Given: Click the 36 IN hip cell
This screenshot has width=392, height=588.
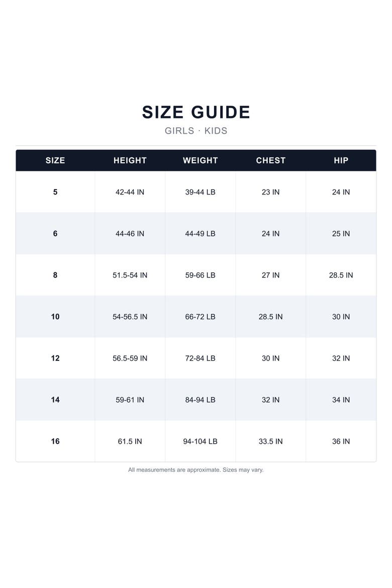Looking at the screenshot, I should [341, 441].
